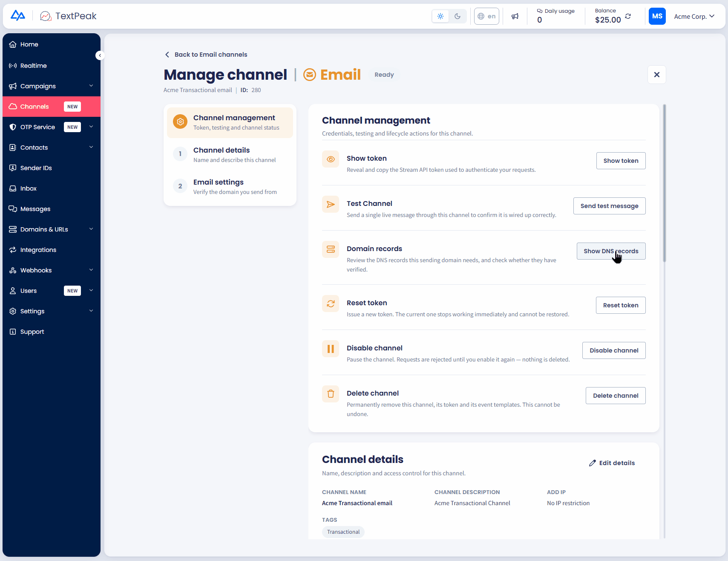Screen dimensions: 728x561
Task: Click the Delete channel button
Action: click(616, 396)
